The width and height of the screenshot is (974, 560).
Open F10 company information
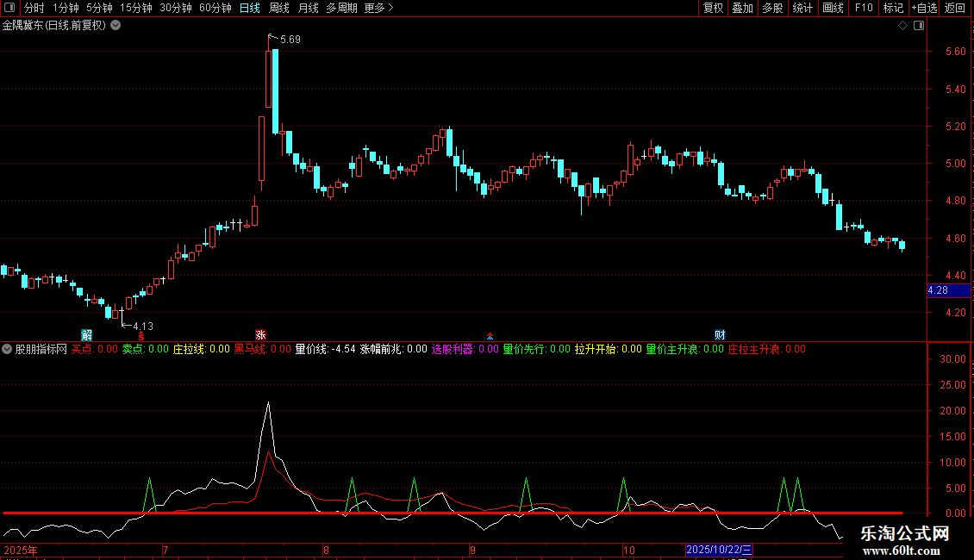pyautogui.click(x=864, y=8)
